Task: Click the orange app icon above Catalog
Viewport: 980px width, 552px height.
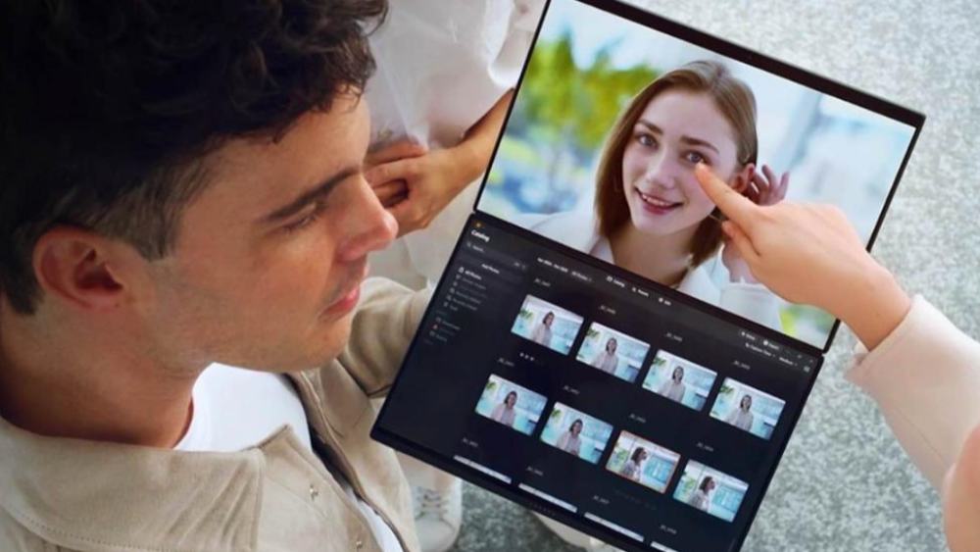Action: (477, 224)
